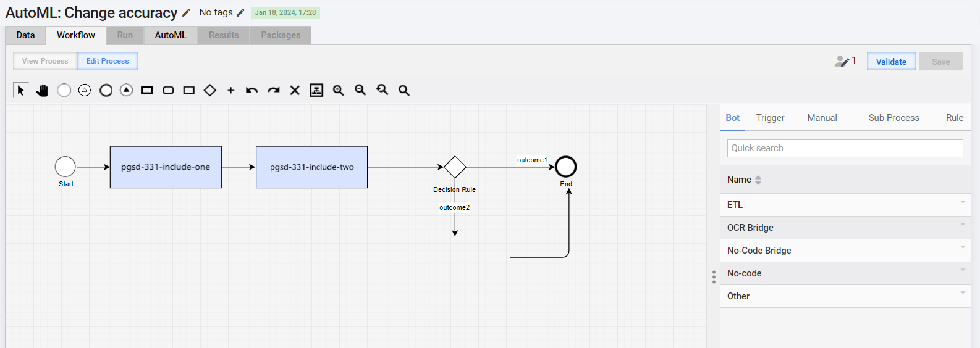Open the Run tab
This screenshot has width=980, height=348.
tap(125, 35)
